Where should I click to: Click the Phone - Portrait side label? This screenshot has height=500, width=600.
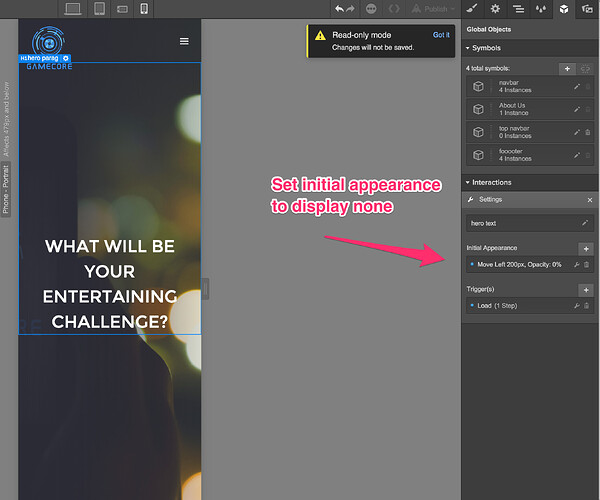(6, 189)
